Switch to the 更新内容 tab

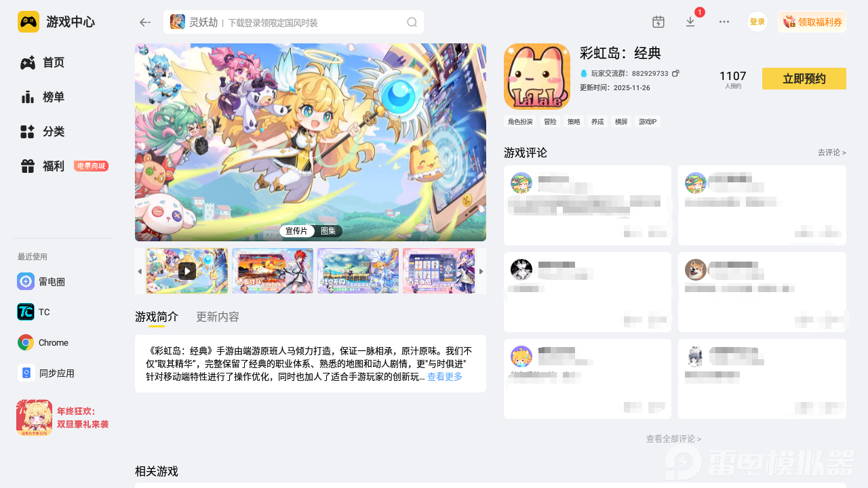pyautogui.click(x=218, y=317)
